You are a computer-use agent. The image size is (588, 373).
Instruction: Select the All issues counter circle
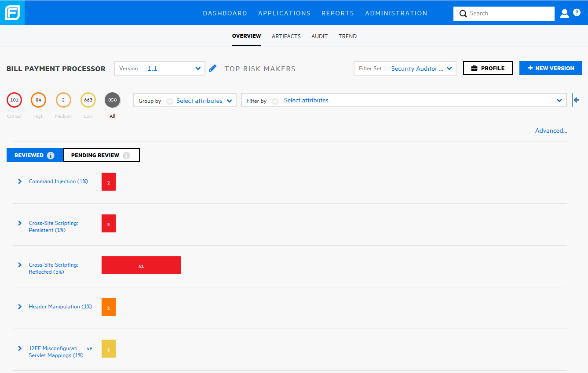coord(112,100)
